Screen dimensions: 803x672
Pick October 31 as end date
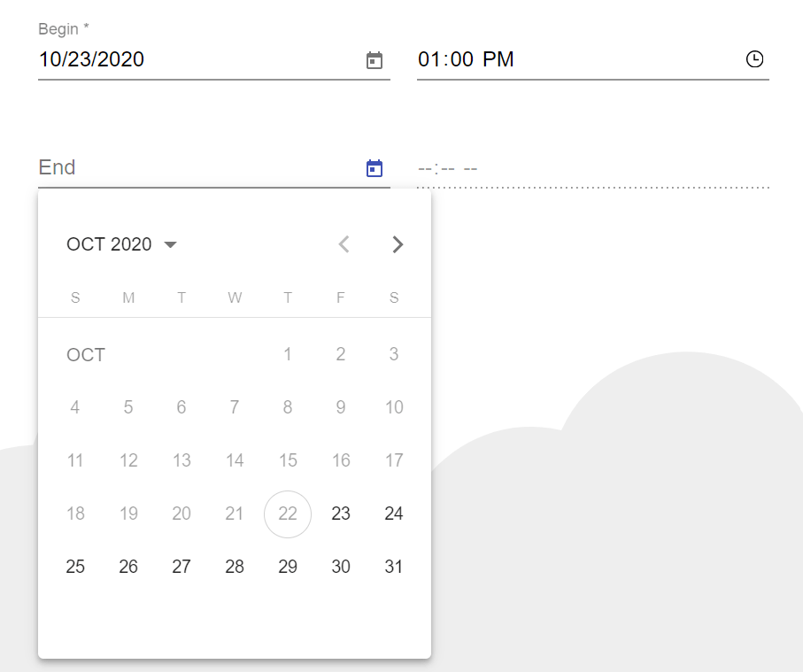(394, 567)
